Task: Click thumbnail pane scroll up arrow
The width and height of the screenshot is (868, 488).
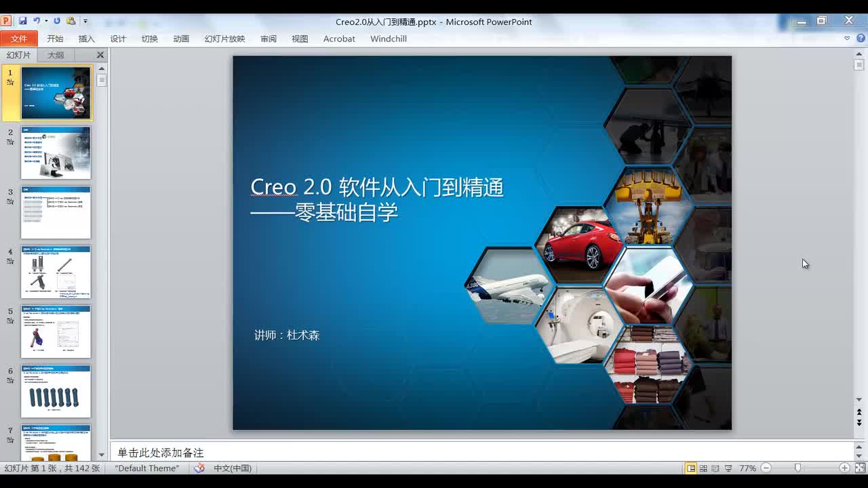Action: click(102, 68)
